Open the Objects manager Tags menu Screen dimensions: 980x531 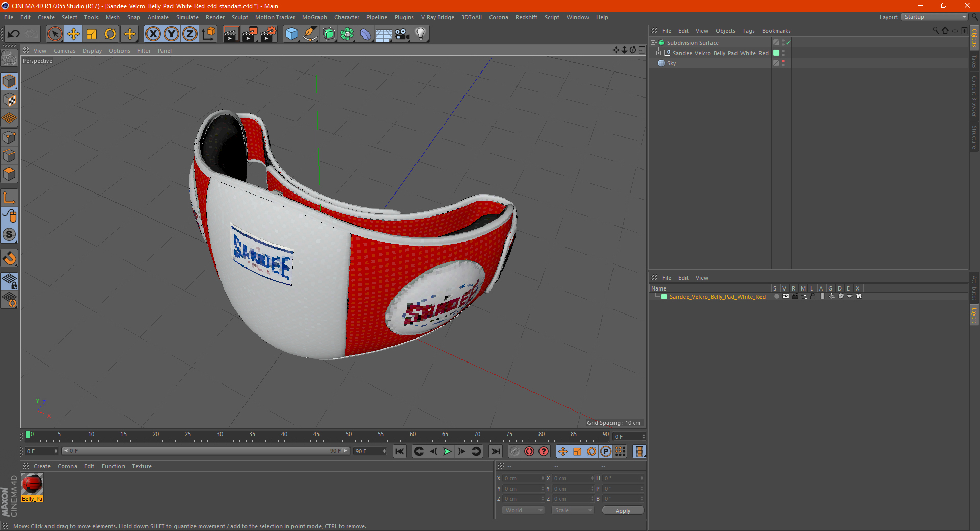point(748,31)
